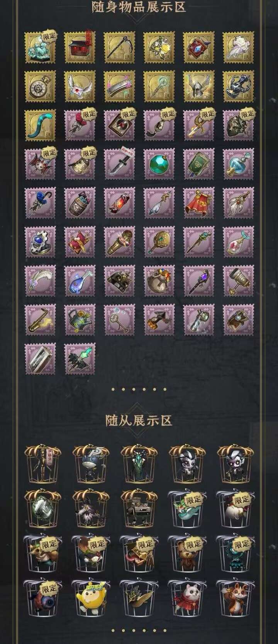Click the green book accessory
278x644 pixels.
pyautogui.click(x=199, y=164)
